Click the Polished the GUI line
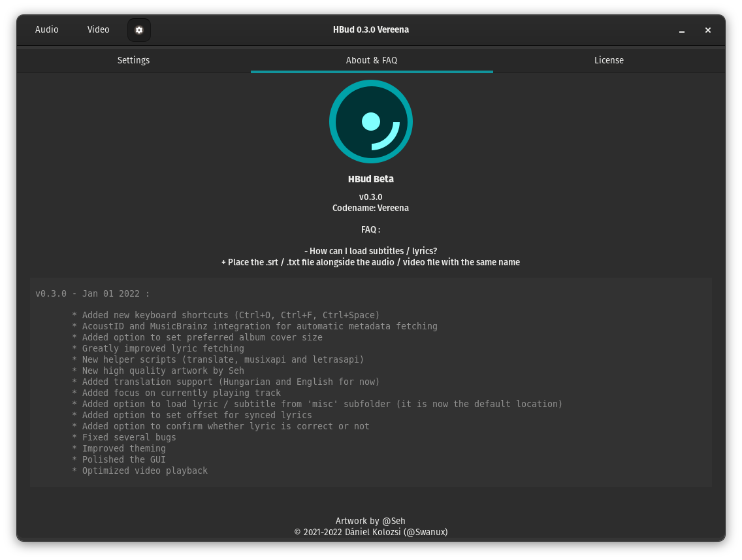 pos(119,459)
